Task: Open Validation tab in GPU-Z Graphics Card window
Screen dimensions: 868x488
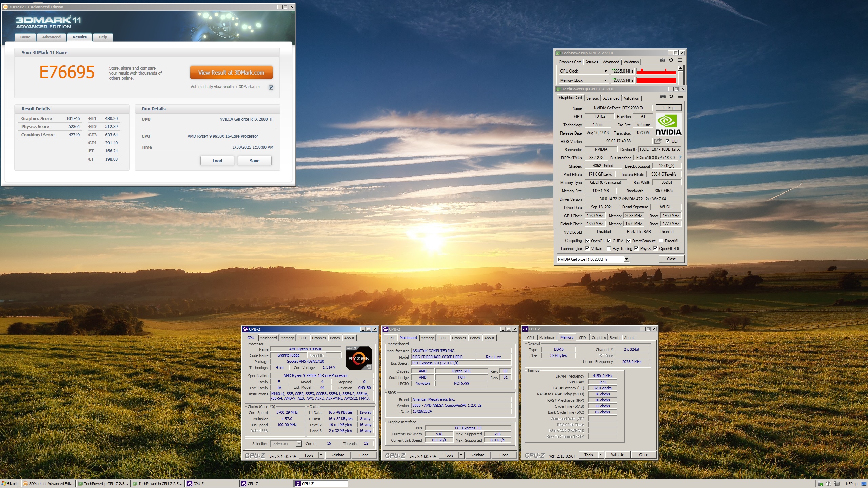Action: (632, 98)
